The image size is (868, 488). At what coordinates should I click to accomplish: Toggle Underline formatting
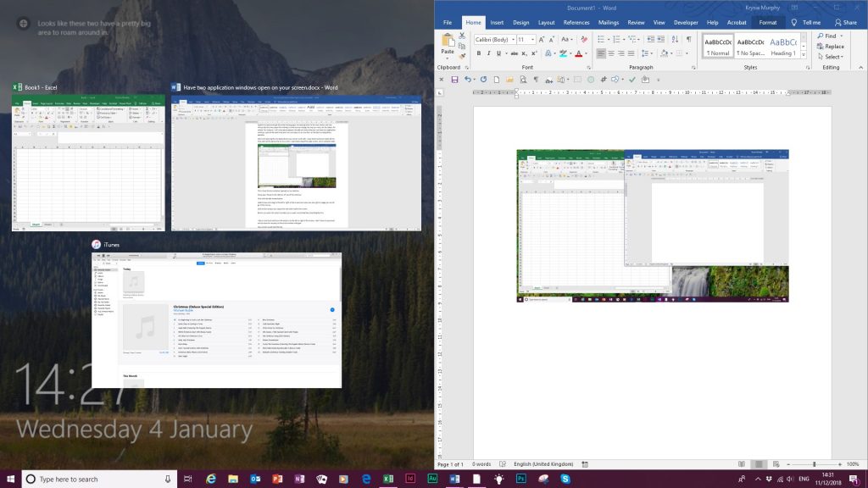[x=497, y=53]
